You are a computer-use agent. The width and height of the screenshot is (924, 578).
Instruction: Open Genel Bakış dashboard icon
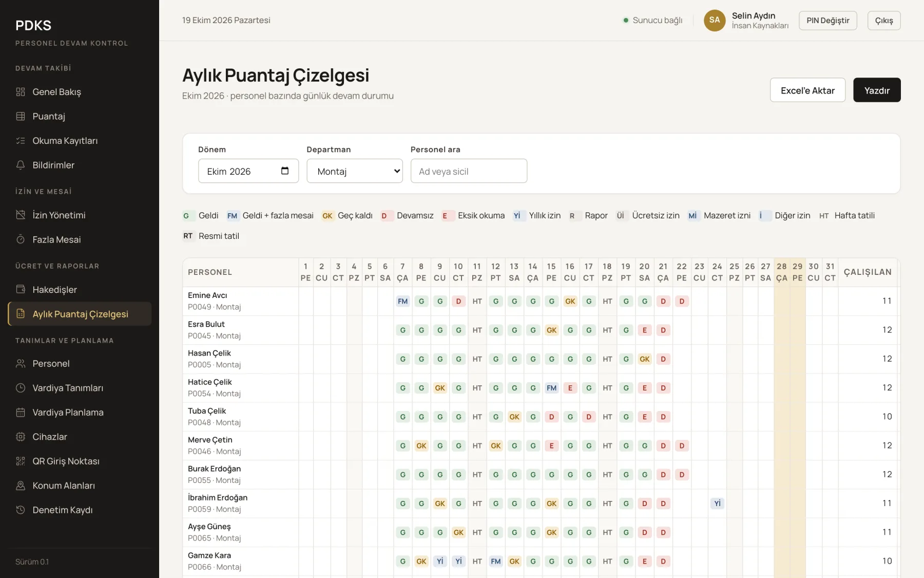coord(21,92)
